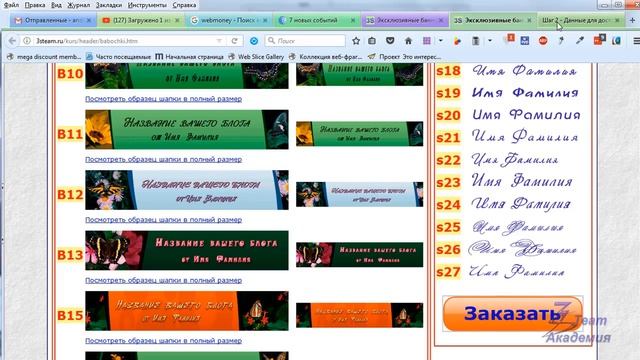The image size is (640, 360).
Task: Open the Справка menu
Action: [184, 5]
